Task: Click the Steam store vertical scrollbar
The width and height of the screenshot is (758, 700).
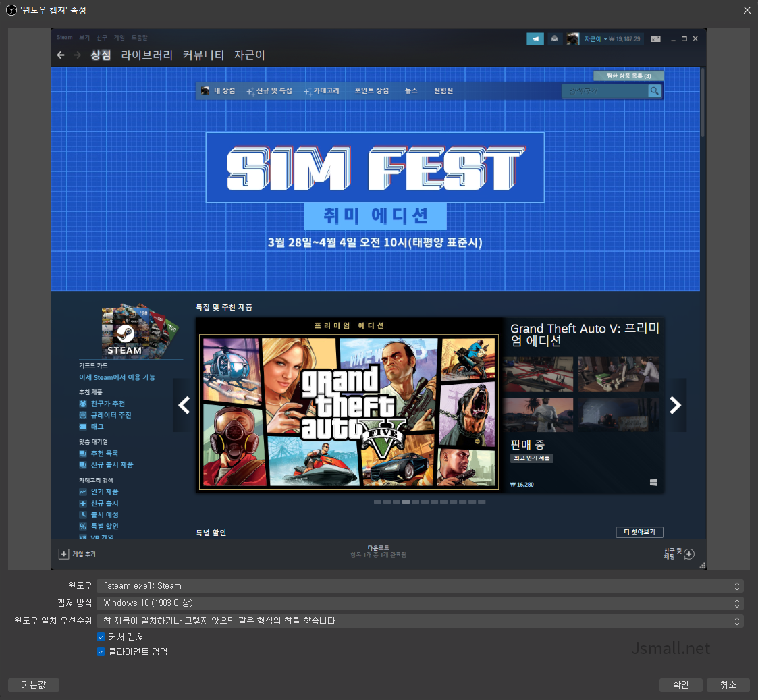Action: 703,103
